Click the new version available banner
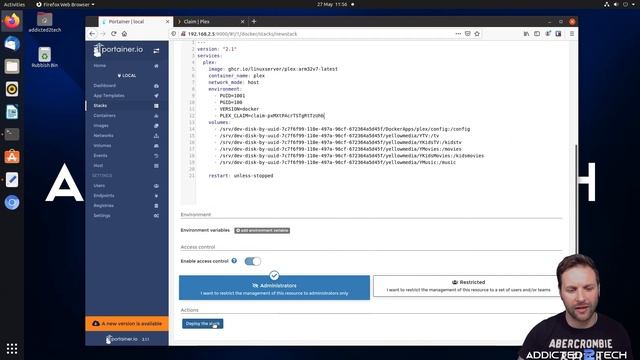The height and width of the screenshot is (360, 640). [x=127, y=324]
